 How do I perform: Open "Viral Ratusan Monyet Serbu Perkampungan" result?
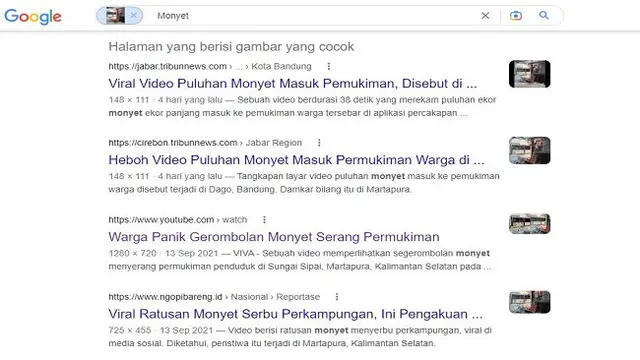(296, 314)
